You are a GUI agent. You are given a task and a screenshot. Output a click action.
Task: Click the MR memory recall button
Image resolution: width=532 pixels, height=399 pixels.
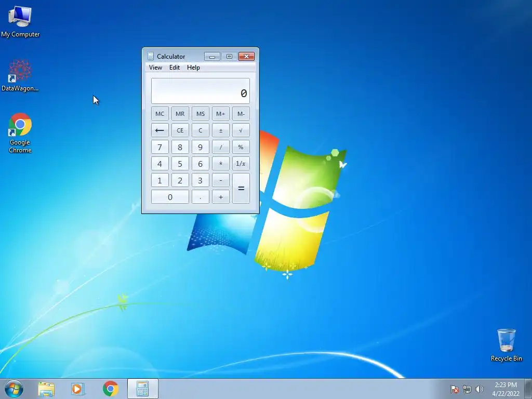tap(180, 114)
